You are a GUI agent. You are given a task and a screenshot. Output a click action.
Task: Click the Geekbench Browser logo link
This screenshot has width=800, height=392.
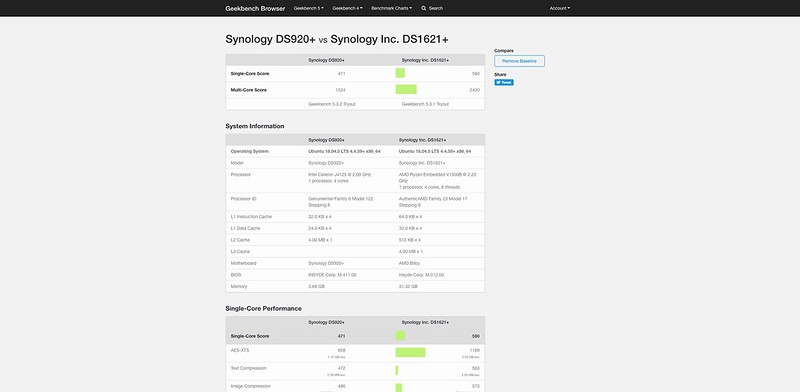255,8
